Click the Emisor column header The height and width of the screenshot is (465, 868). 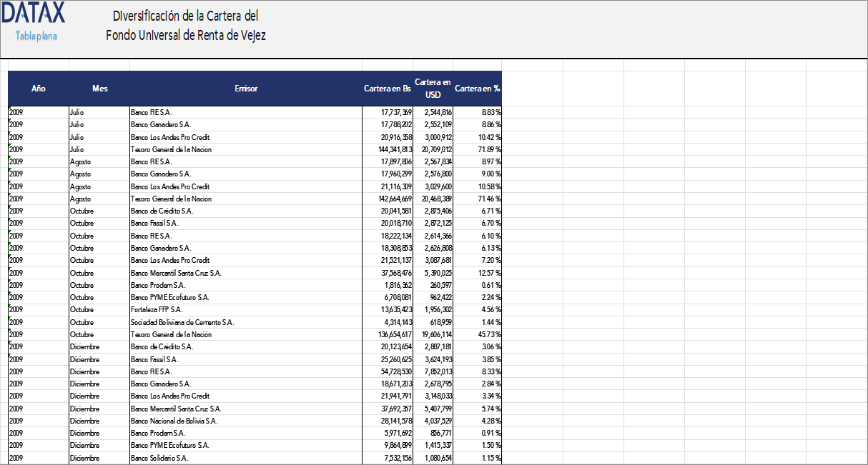pyautogui.click(x=246, y=89)
